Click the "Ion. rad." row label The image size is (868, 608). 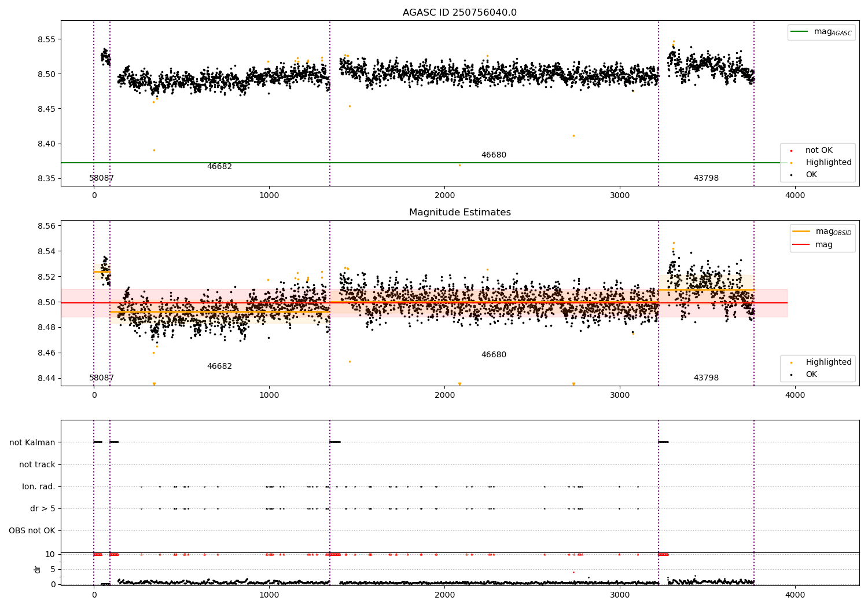point(39,487)
